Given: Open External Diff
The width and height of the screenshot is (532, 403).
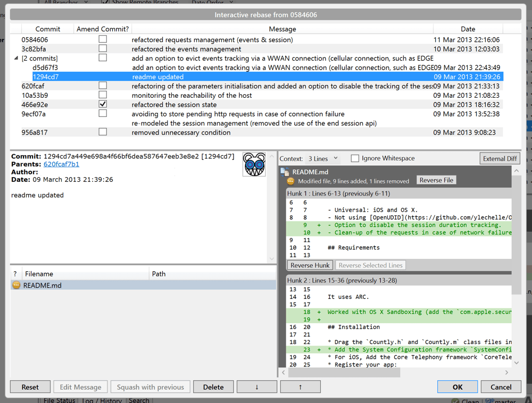Looking at the screenshot, I should click(x=500, y=158).
